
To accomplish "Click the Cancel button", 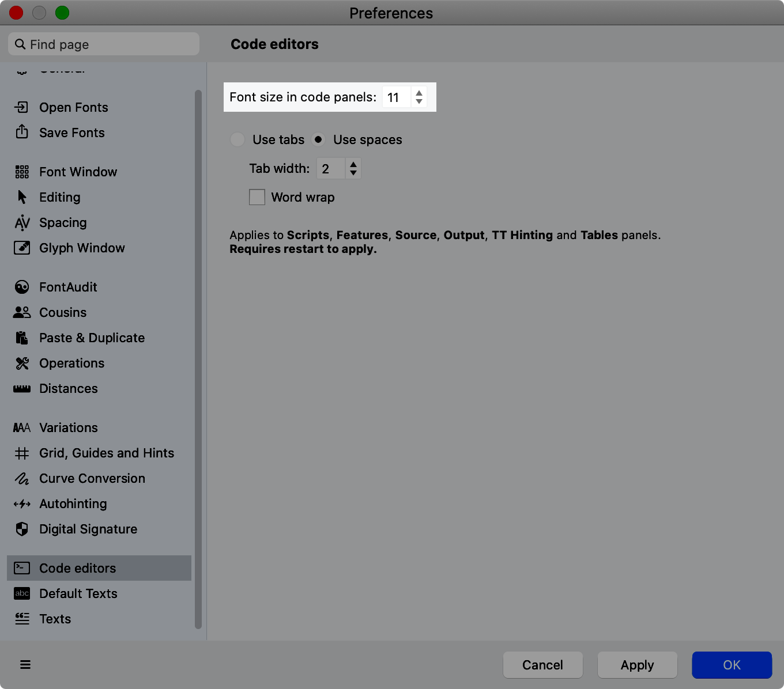I will point(542,665).
